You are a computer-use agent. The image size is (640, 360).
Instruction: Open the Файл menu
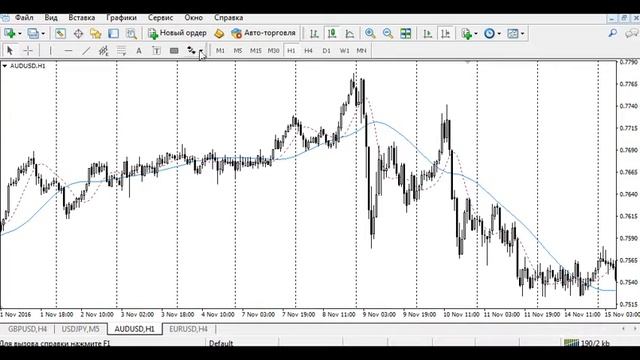24,18
